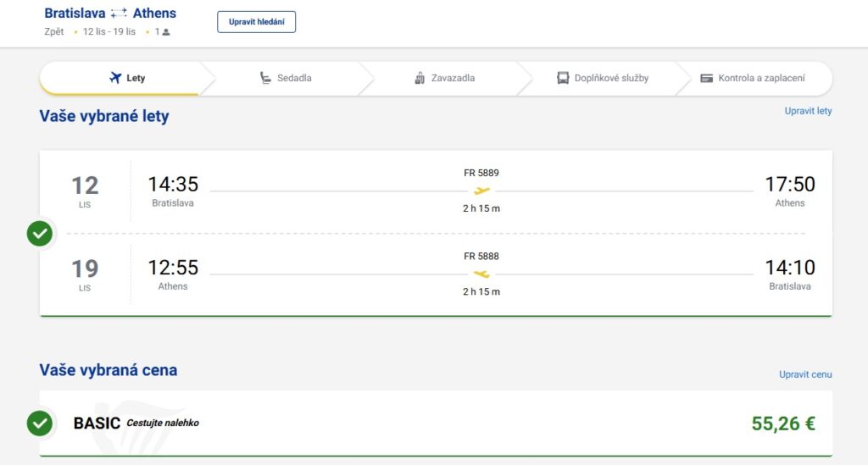The image size is (868, 465).
Task: Toggle the green checkmark beside BASIC fare
Action: click(x=40, y=423)
